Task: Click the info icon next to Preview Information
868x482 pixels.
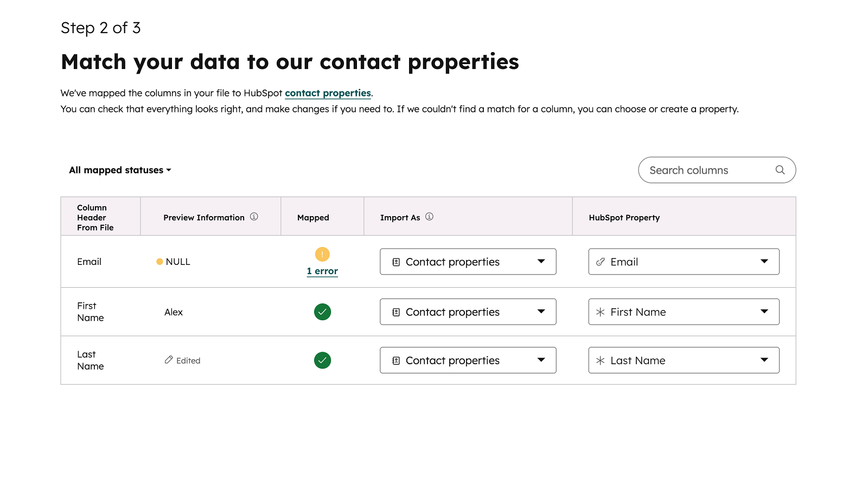Action: pyautogui.click(x=254, y=216)
